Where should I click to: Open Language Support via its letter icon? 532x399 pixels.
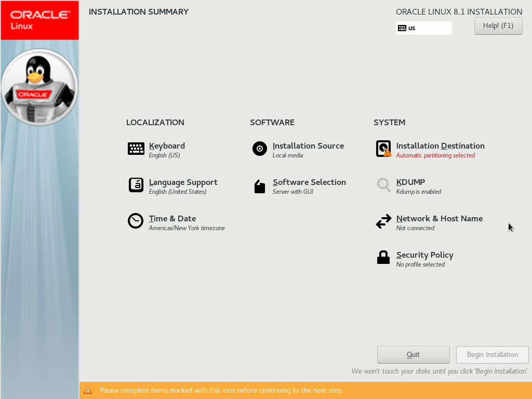(136, 185)
